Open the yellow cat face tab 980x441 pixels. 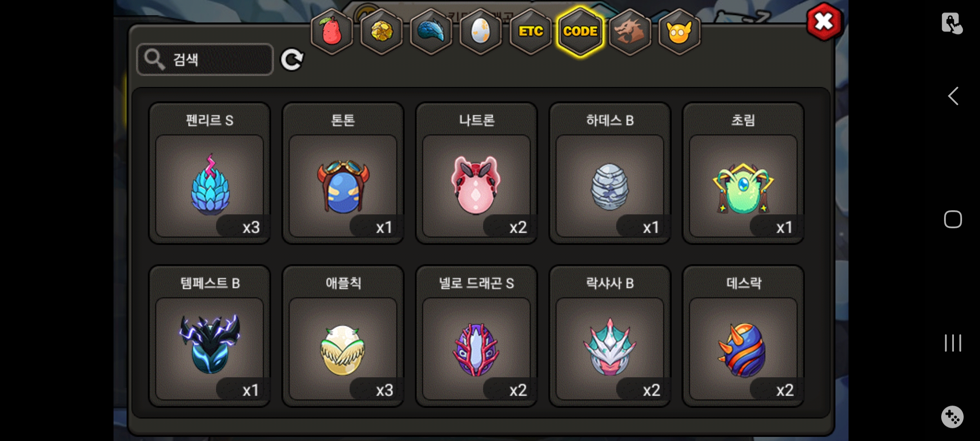tap(679, 31)
